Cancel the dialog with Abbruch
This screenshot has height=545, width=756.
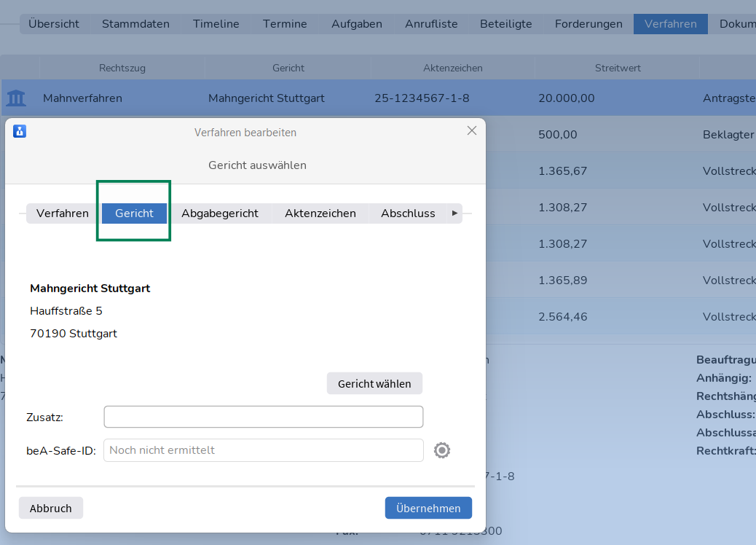pos(51,508)
